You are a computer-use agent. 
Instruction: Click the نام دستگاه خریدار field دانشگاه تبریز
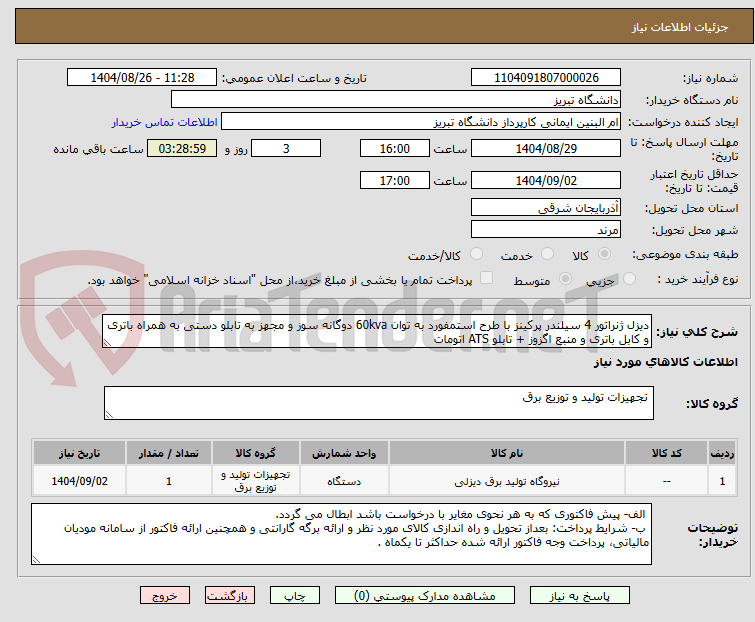click(x=396, y=100)
